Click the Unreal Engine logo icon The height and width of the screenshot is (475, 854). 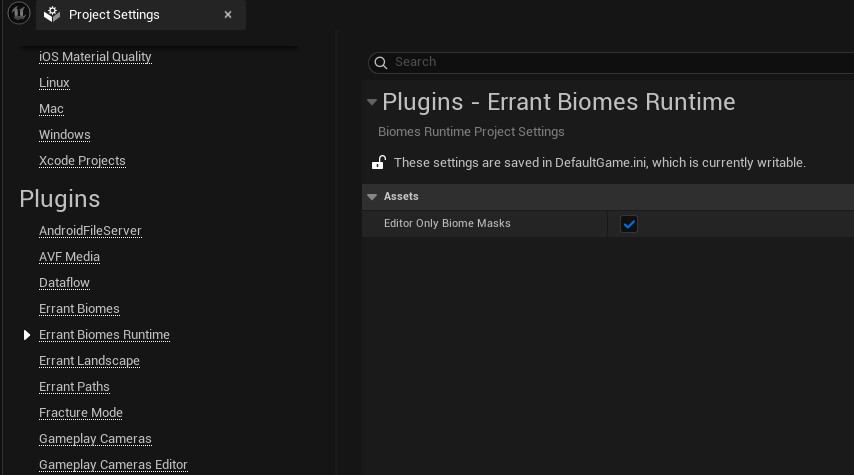pyautogui.click(x=18, y=15)
